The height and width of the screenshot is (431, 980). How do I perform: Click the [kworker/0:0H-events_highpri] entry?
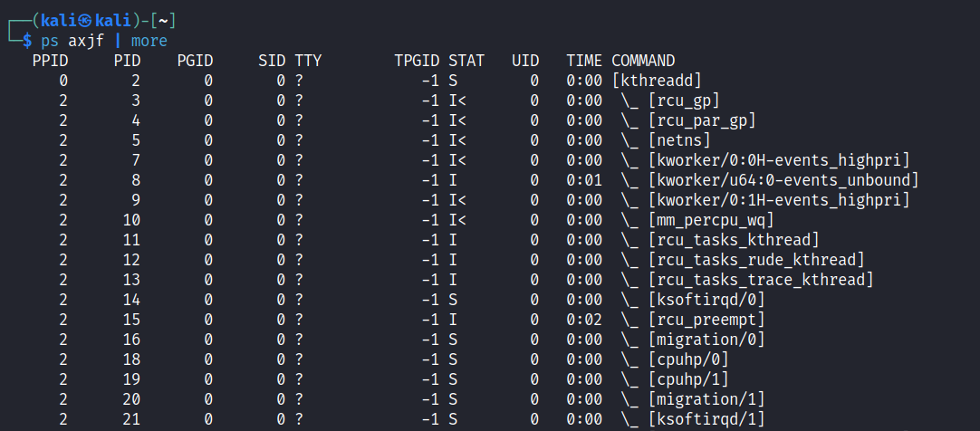779,160
